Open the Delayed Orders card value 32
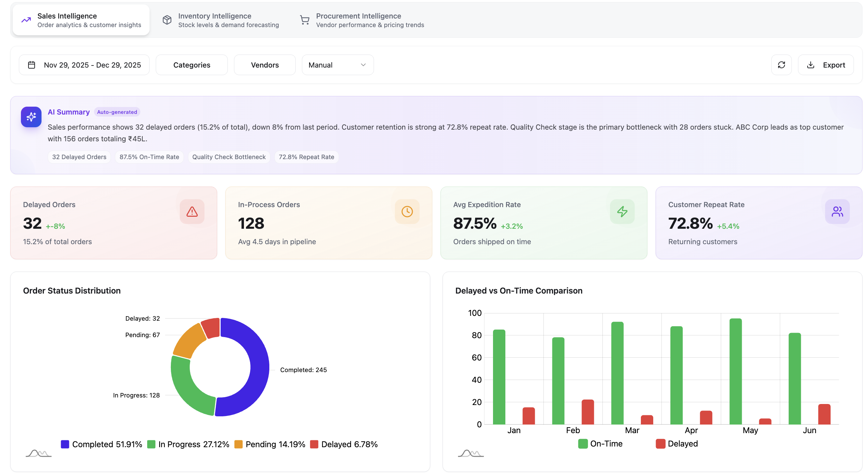This screenshot has height=476, width=868. 32,224
